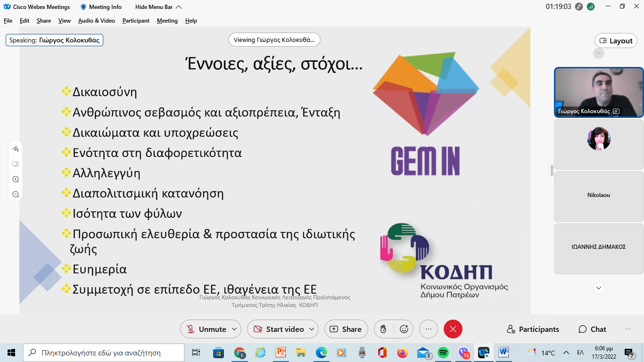Open the Participants panel

click(x=533, y=329)
